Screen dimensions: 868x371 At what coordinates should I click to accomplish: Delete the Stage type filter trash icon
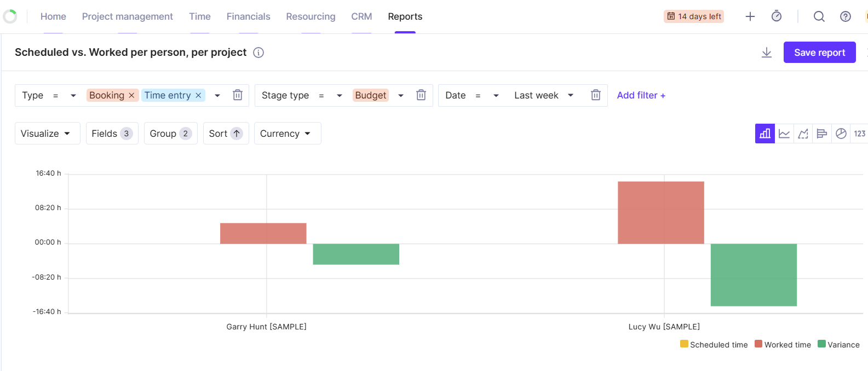tap(421, 95)
